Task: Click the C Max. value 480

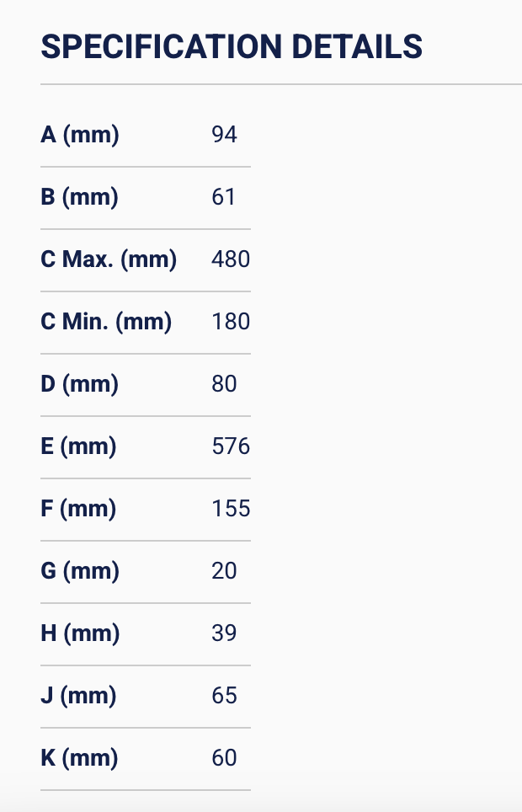Action: click(231, 259)
